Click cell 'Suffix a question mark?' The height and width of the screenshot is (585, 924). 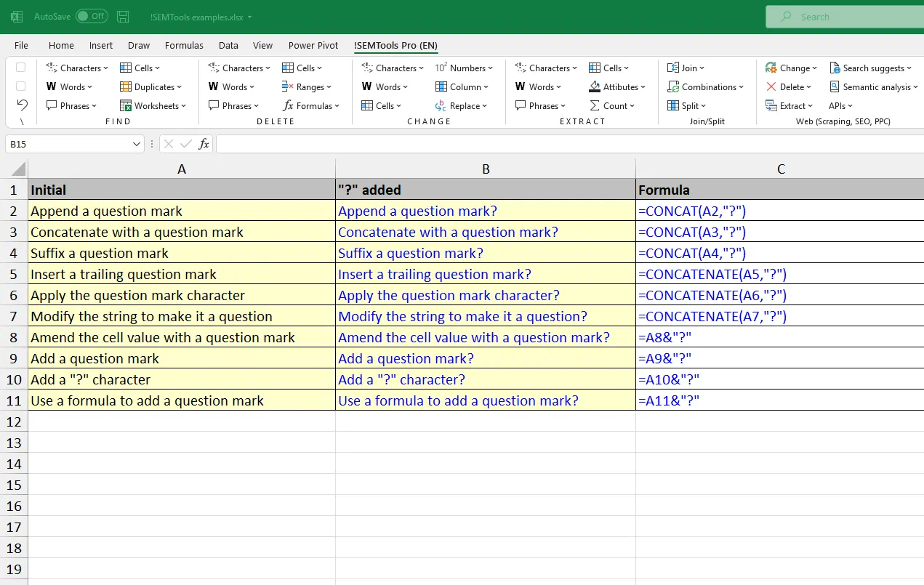click(x=486, y=253)
